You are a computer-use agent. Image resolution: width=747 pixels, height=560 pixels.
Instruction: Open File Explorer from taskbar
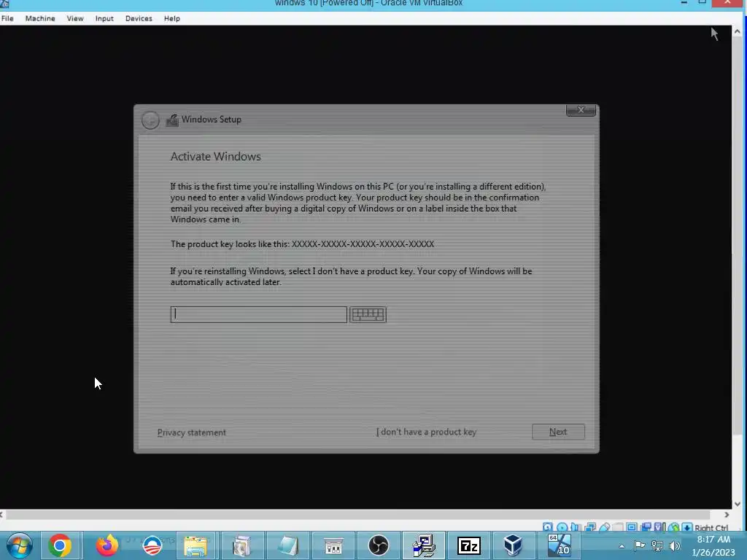(196, 545)
